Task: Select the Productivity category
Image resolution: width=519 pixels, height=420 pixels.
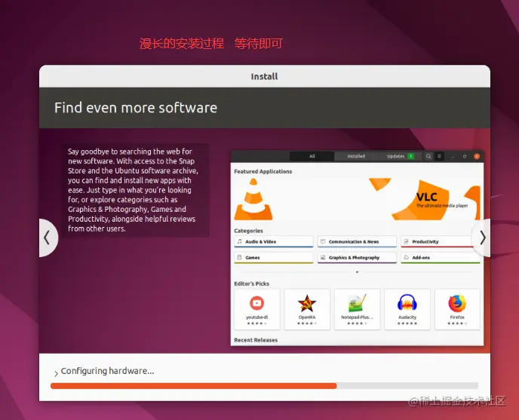Action: [441, 241]
